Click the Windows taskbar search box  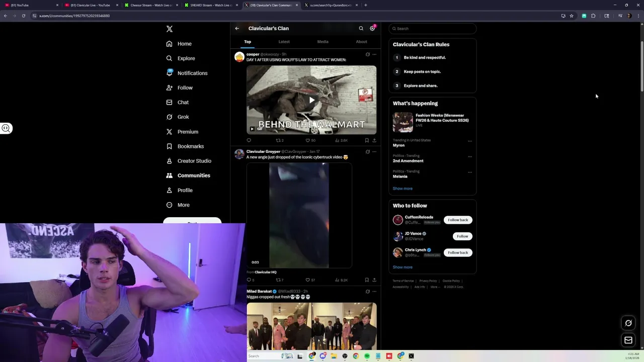tap(270, 356)
